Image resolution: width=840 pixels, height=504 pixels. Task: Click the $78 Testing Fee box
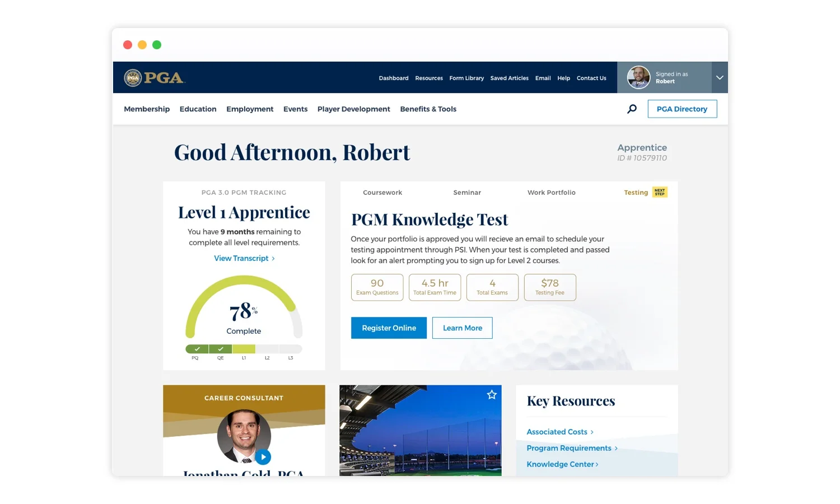[x=550, y=287]
